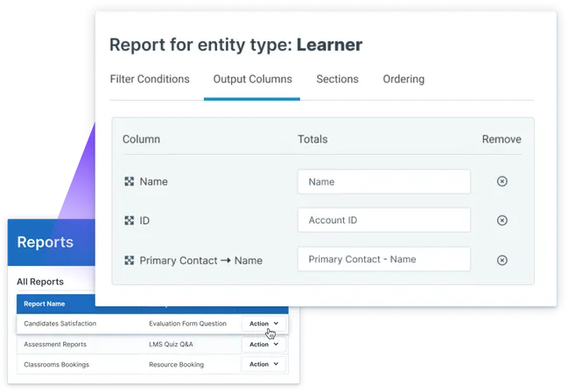Click the 'Report for entity type: Learner' heading

click(235, 45)
